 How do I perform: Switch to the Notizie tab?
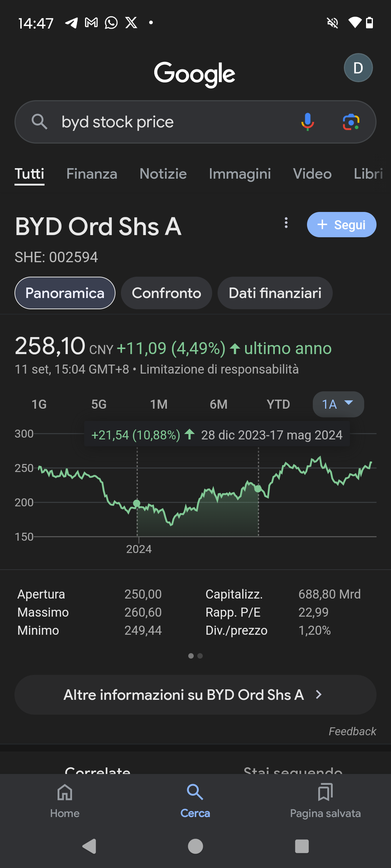pos(163,174)
